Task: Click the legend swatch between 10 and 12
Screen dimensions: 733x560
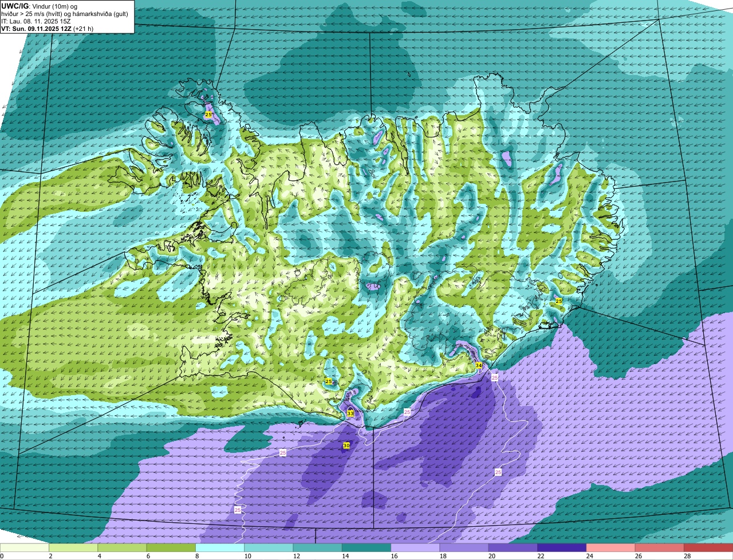Action: click(x=269, y=548)
